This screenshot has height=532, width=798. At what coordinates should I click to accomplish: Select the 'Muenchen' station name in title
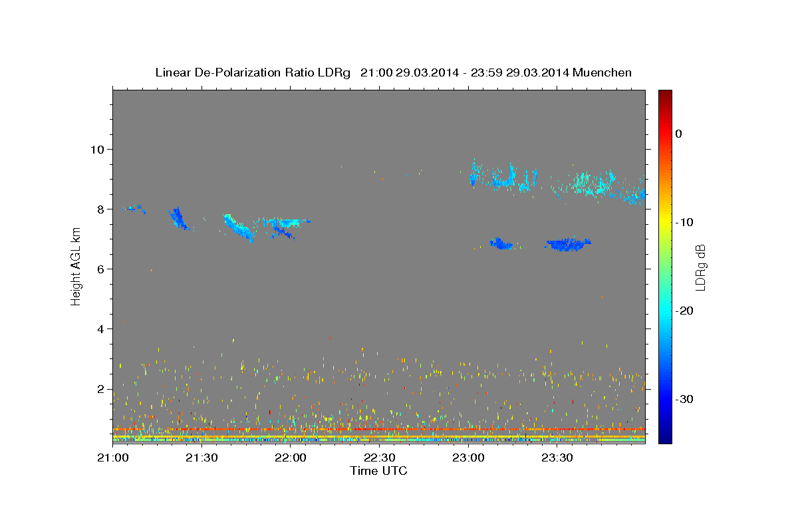click(x=602, y=72)
